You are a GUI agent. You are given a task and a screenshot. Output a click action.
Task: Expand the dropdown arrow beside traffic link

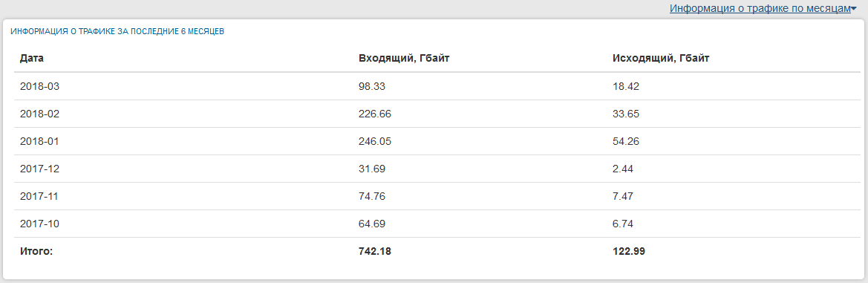[x=853, y=9]
